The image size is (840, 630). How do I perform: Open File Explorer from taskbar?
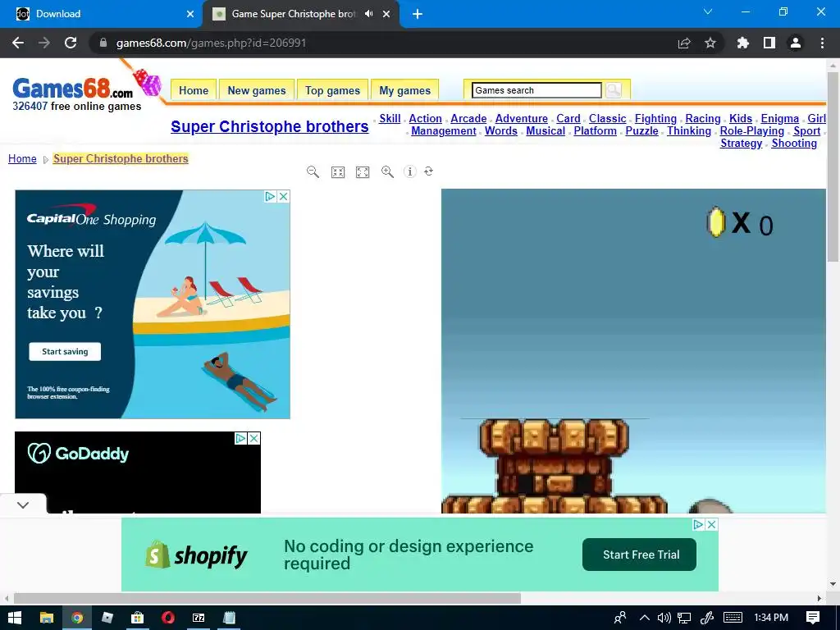[x=47, y=618]
